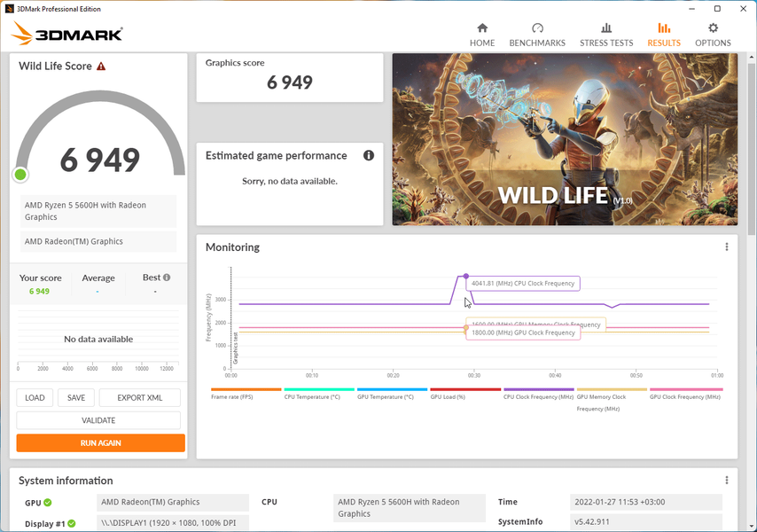Click the 3DMark logo
The width and height of the screenshot is (757, 532).
[x=66, y=34]
